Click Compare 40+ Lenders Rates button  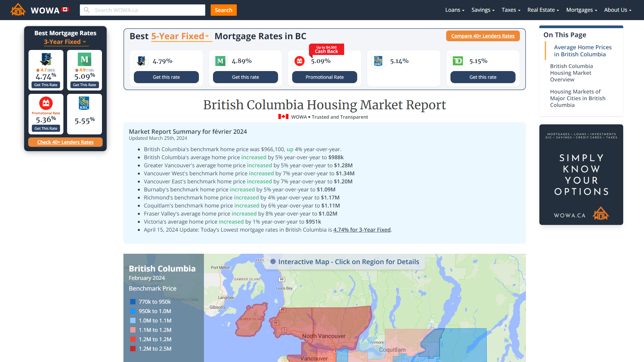click(x=483, y=36)
